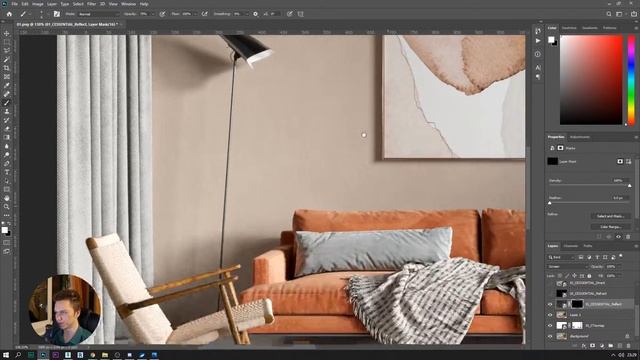This screenshot has width=640, height=360.
Task: Select the Pen tool
Action: pyautogui.click(x=7, y=164)
